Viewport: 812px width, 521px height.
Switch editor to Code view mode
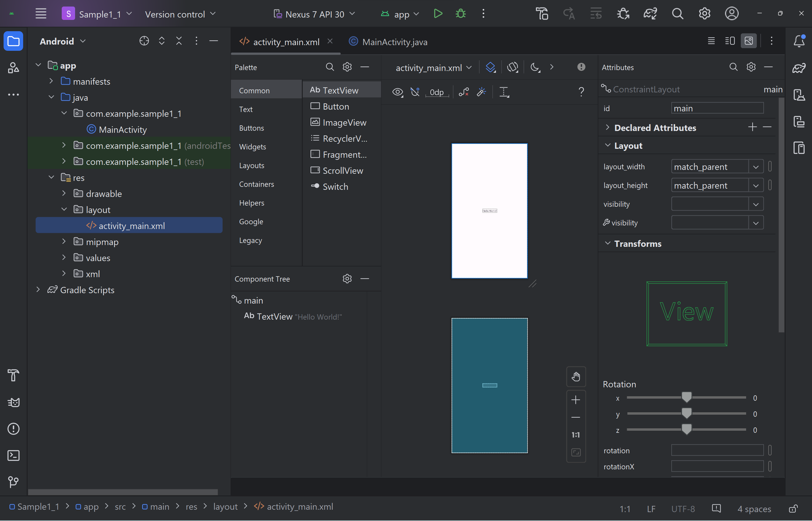[711, 41]
